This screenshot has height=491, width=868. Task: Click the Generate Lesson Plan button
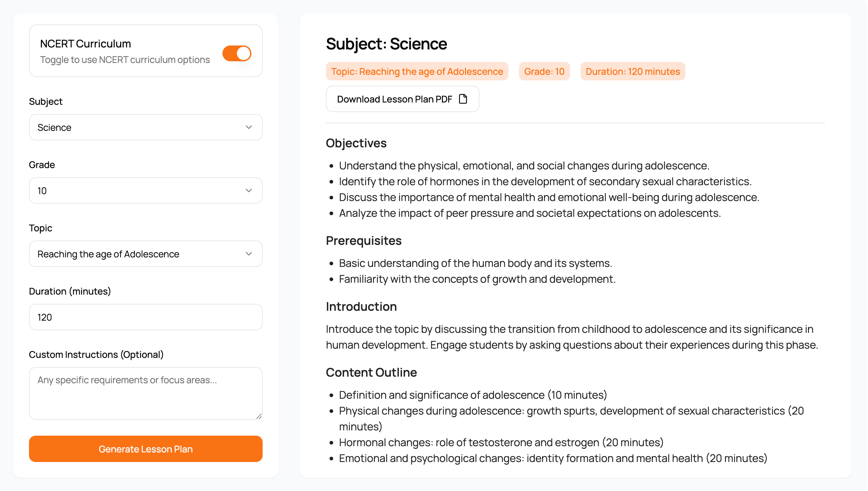[x=146, y=449]
